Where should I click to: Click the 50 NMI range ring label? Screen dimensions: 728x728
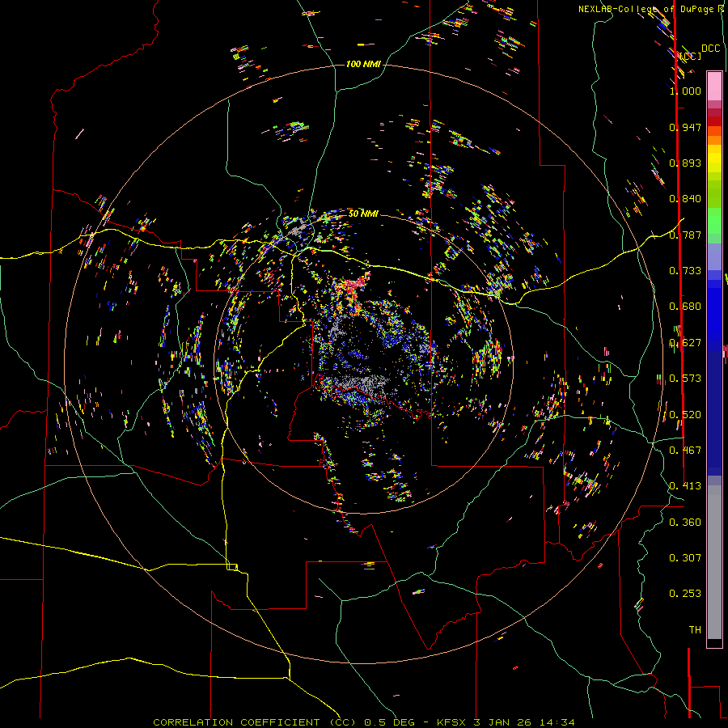[x=363, y=214]
